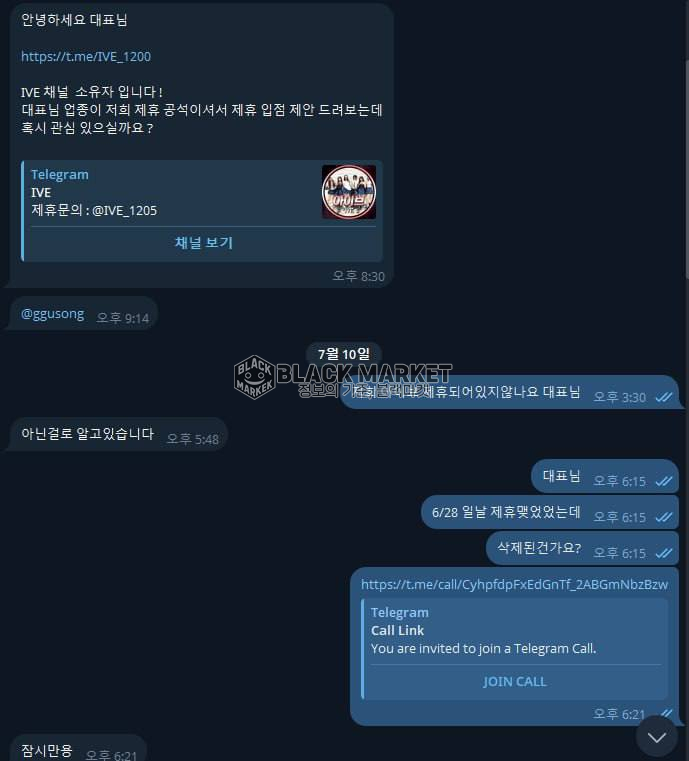This screenshot has height=761, width=689.
Task: Click the 7월 10일 date badge
Action: 344,354
